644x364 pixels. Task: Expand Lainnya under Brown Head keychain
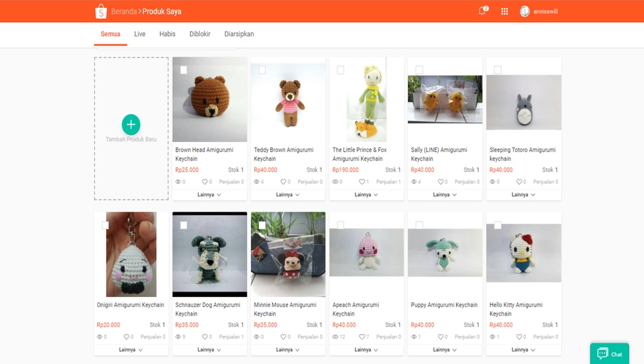tap(209, 195)
